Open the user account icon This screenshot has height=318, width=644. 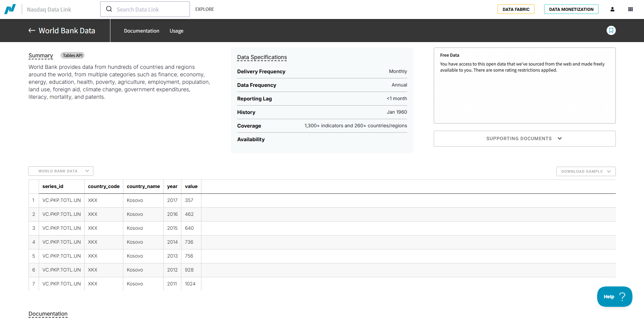coord(612,9)
